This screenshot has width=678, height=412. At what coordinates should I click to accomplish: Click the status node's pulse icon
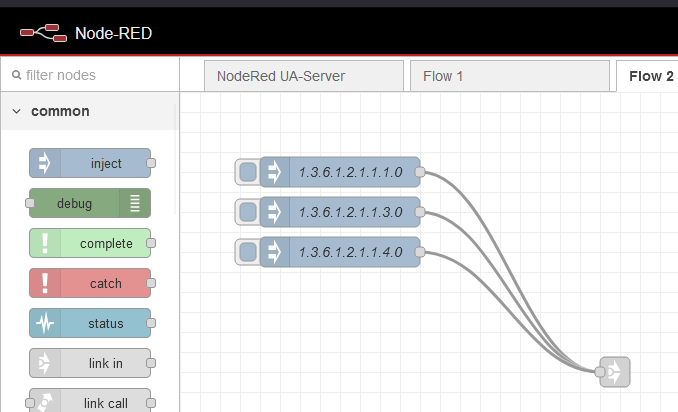pos(45,323)
